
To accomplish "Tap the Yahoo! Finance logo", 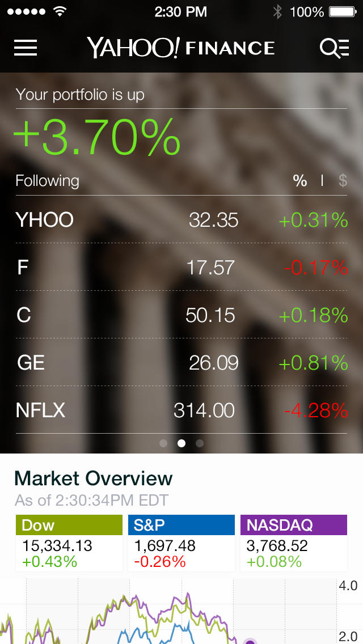I will pyautogui.click(x=180, y=48).
